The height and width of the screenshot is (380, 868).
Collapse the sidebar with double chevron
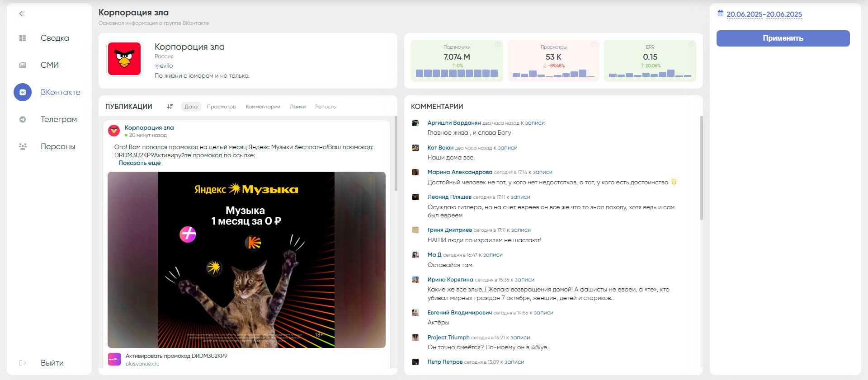[x=22, y=14]
